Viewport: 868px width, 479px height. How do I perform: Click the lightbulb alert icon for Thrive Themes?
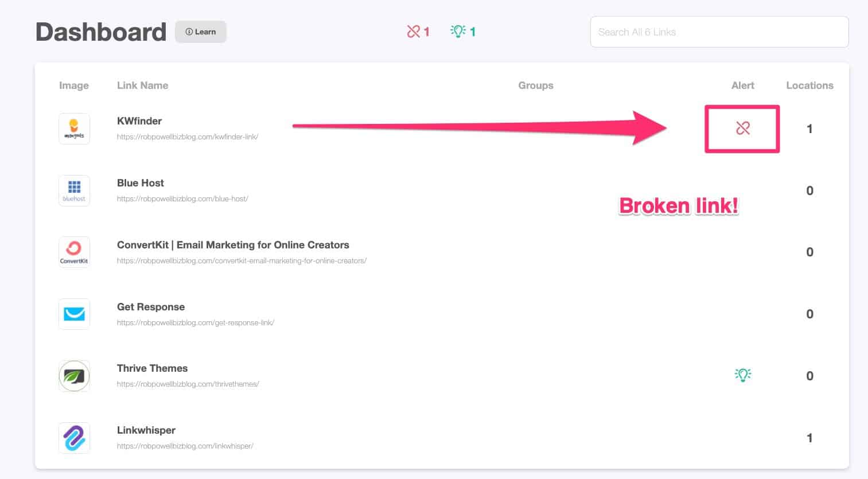(742, 375)
